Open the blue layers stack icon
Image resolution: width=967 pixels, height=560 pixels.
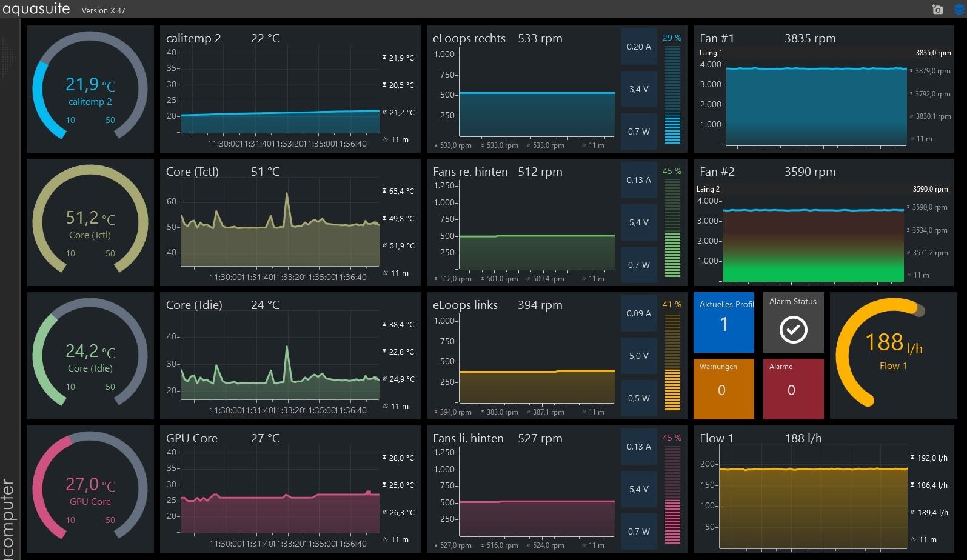(x=959, y=9)
